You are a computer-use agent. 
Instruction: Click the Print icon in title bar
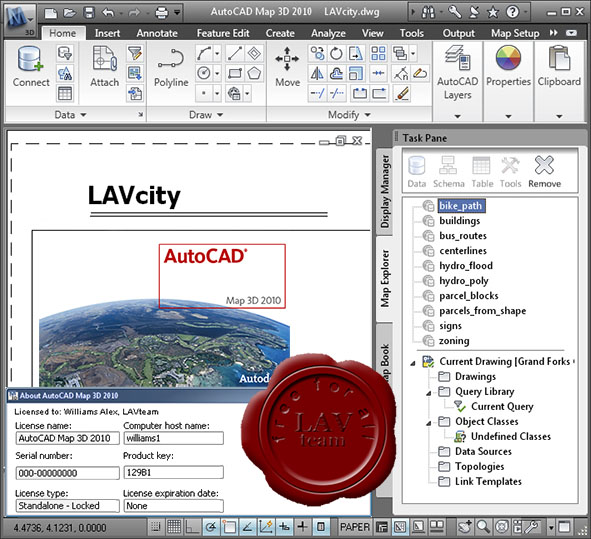[x=162, y=13]
